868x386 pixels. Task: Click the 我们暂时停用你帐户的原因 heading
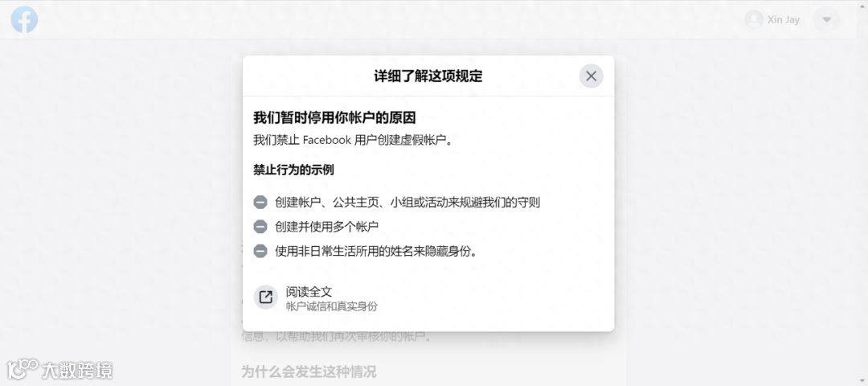(334, 118)
